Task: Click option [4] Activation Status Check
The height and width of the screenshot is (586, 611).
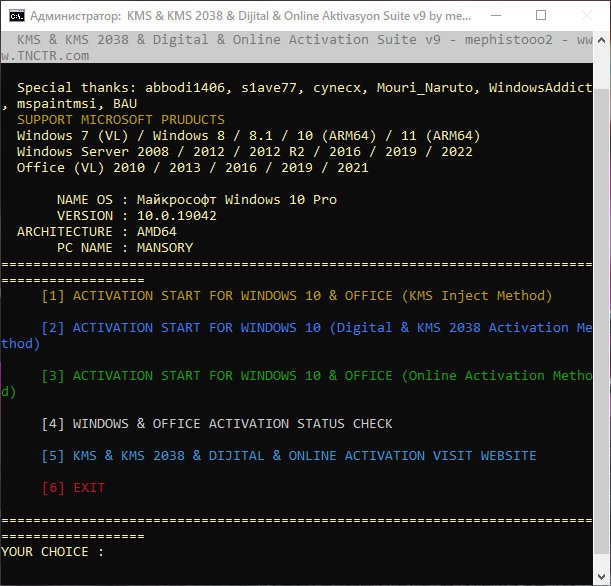Action: pyautogui.click(x=217, y=423)
